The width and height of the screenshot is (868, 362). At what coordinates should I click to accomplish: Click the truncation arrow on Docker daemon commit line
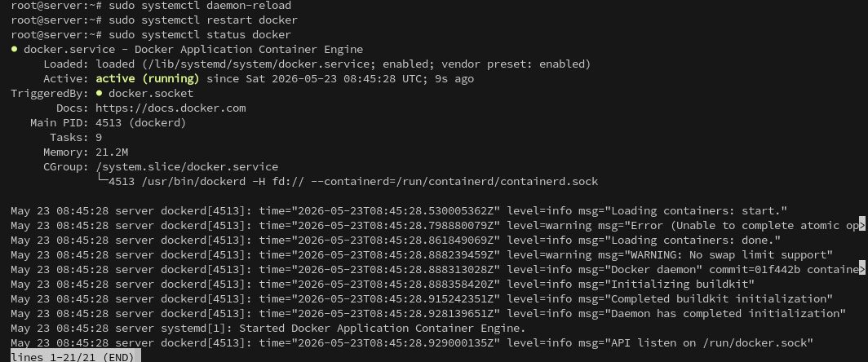point(861,269)
